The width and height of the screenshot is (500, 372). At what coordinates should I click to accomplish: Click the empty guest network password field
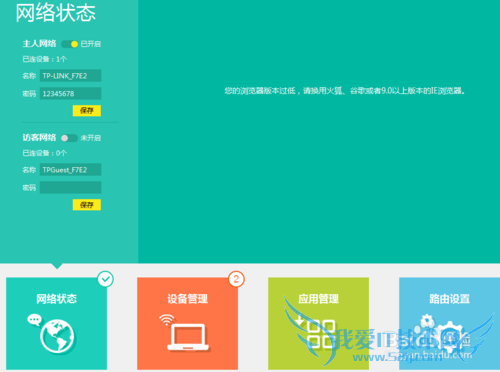click(x=70, y=187)
